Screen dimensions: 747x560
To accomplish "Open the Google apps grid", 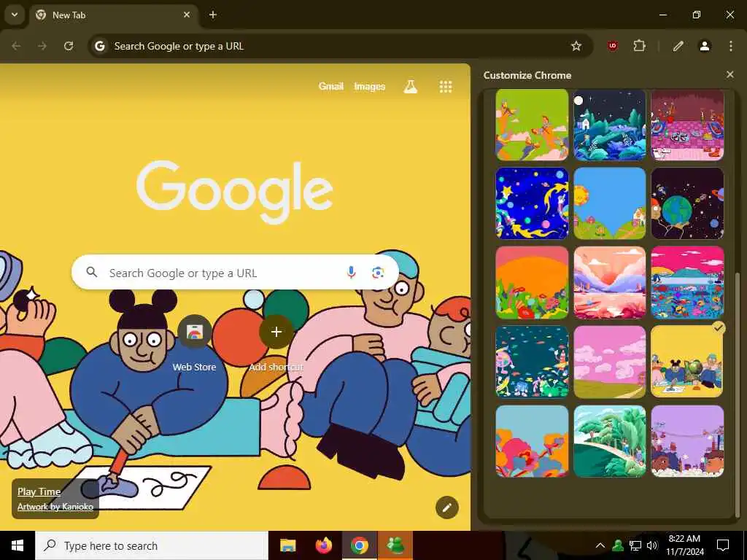I will click(x=446, y=87).
